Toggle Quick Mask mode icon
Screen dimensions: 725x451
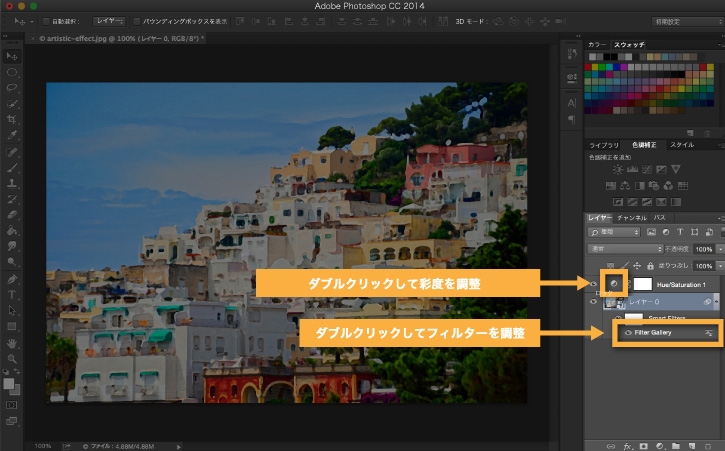12,405
